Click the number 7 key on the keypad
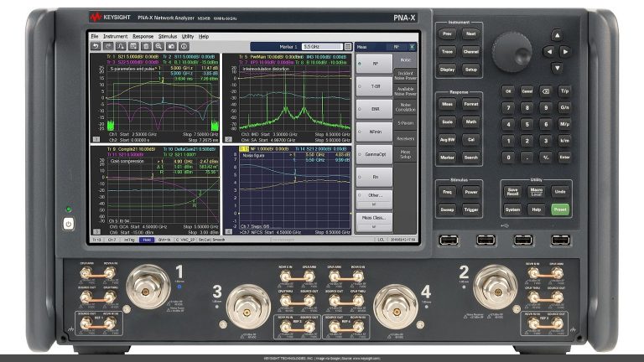 508,107
